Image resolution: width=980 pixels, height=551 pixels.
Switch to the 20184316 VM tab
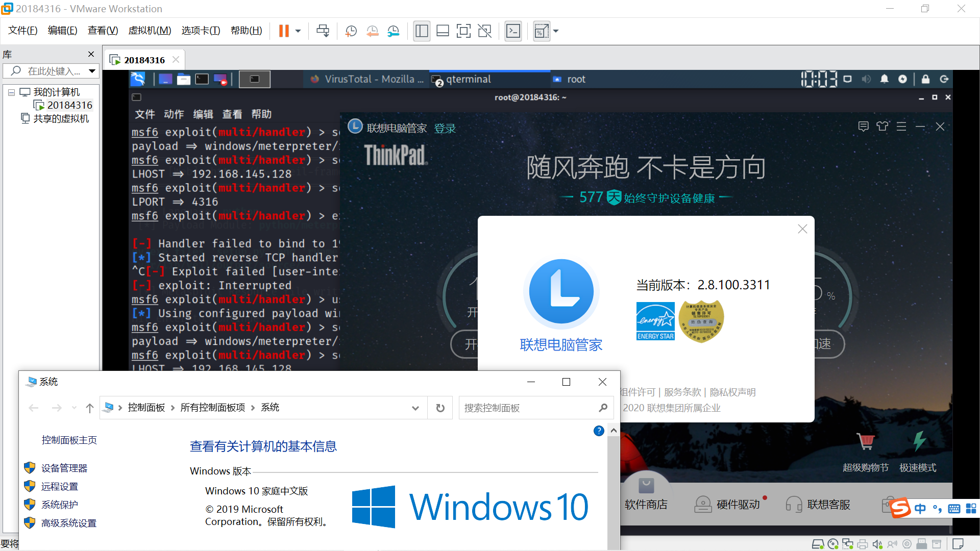144,60
